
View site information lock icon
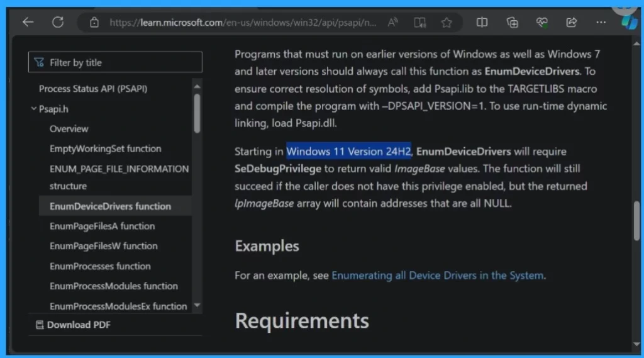click(94, 22)
